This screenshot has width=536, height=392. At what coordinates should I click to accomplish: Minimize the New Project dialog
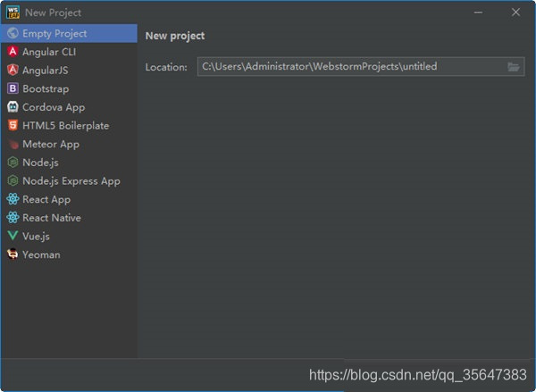[478, 13]
